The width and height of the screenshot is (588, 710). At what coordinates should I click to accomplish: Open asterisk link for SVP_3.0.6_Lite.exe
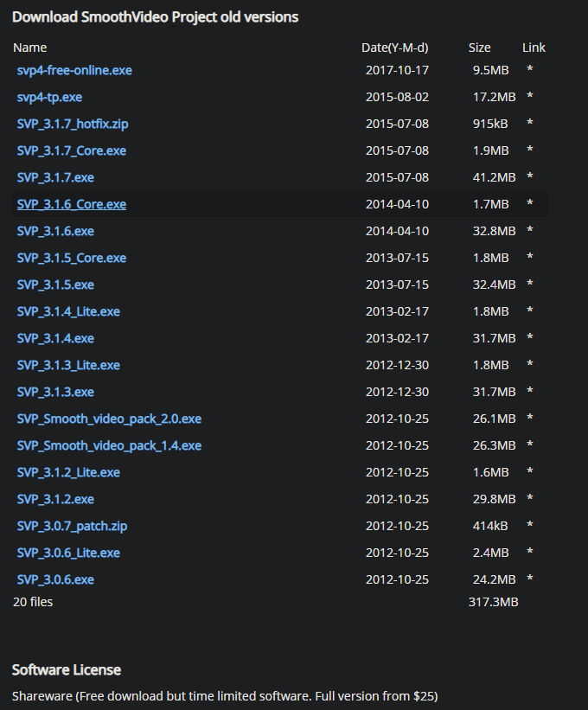pos(529,553)
